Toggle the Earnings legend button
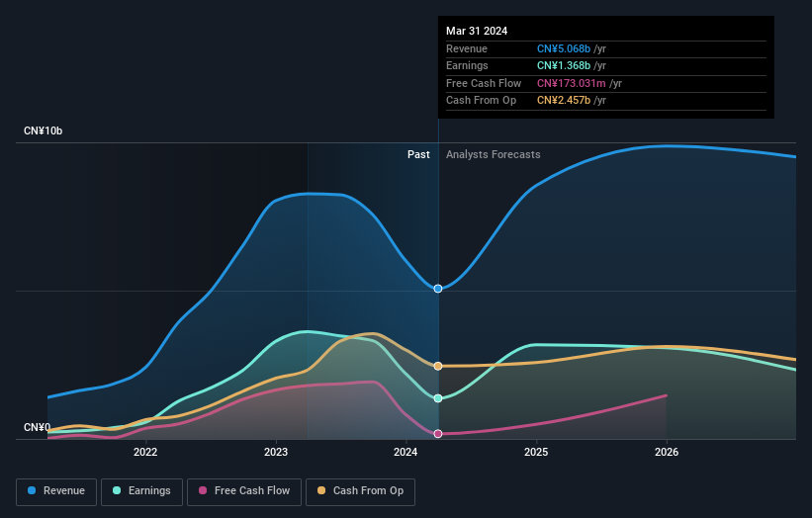This screenshot has height=518, width=812. coord(141,491)
